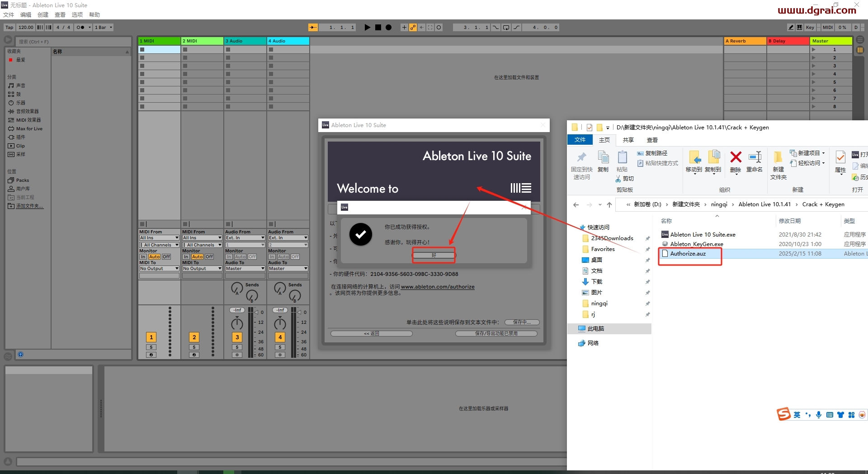Click 好 OK button in authorization dialog
Viewport: 868px width, 474px height.
[x=434, y=255]
